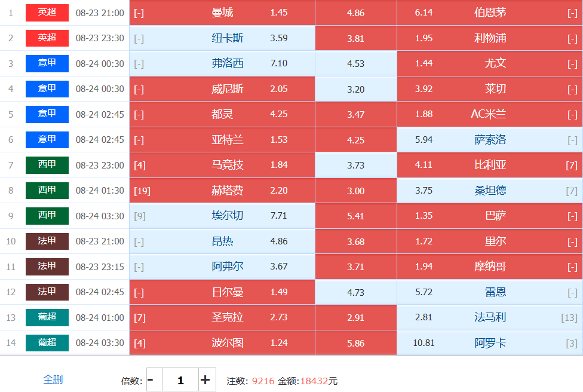Click the 英超 league tag in row 1

pos(47,13)
